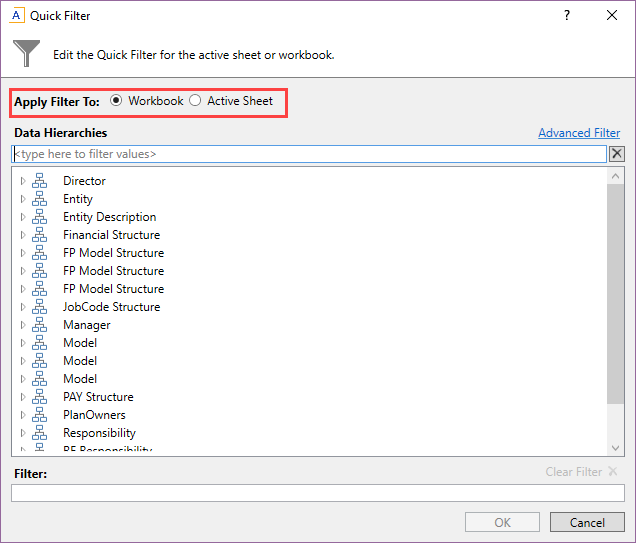Viewport: 636px width, 543px height.
Task: Click the funnel filter icon
Action: click(26, 53)
